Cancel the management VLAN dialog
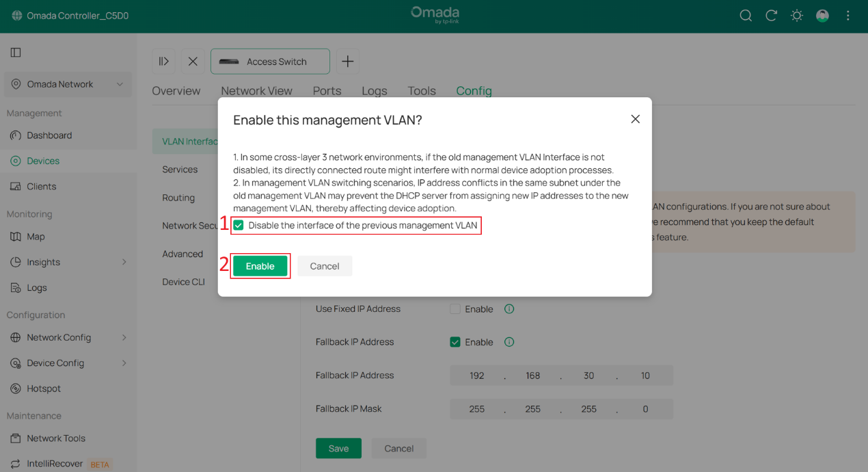The height and width of the screenshot is (472, 868). [325, 265]
